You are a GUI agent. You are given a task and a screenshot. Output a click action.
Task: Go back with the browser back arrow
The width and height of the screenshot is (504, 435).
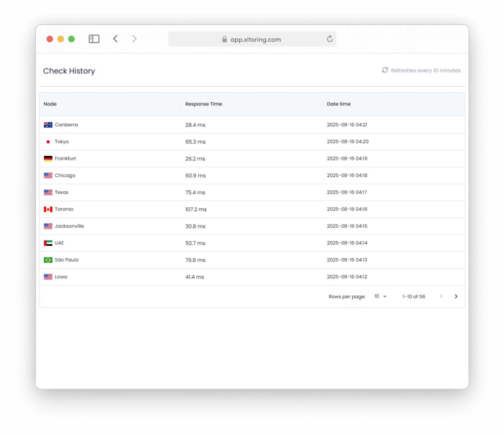pos(115,39)
